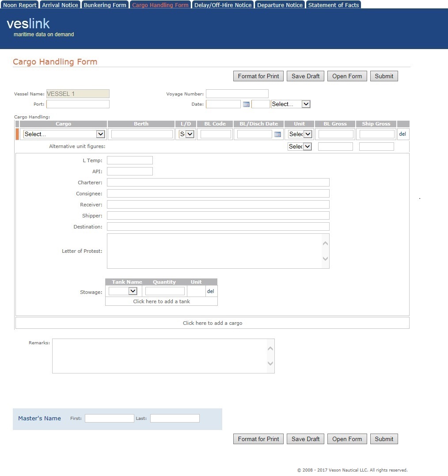Submit the Cargo Handling Form

[383, 76]
